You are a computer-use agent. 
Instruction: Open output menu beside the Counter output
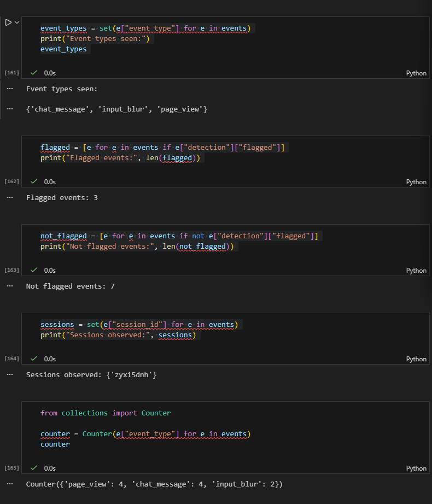[9, 484]
